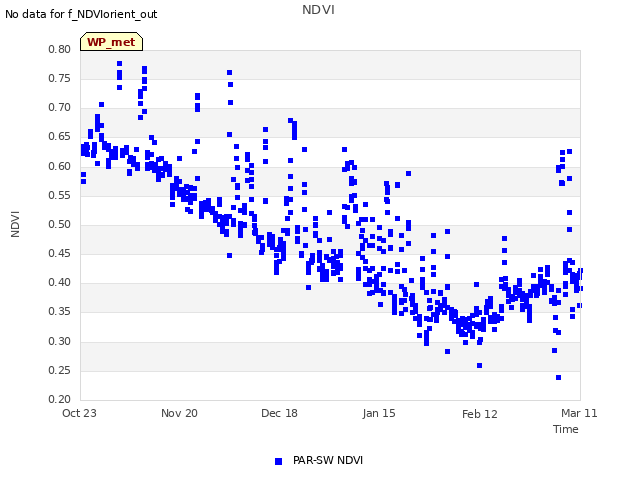
Task: Click the 0.55 y-axis tick label
Action: 60,195
